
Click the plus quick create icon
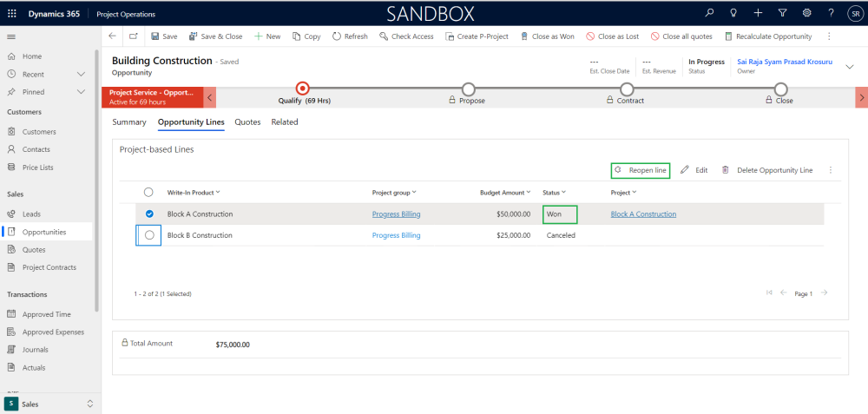(x=759, y=13)
